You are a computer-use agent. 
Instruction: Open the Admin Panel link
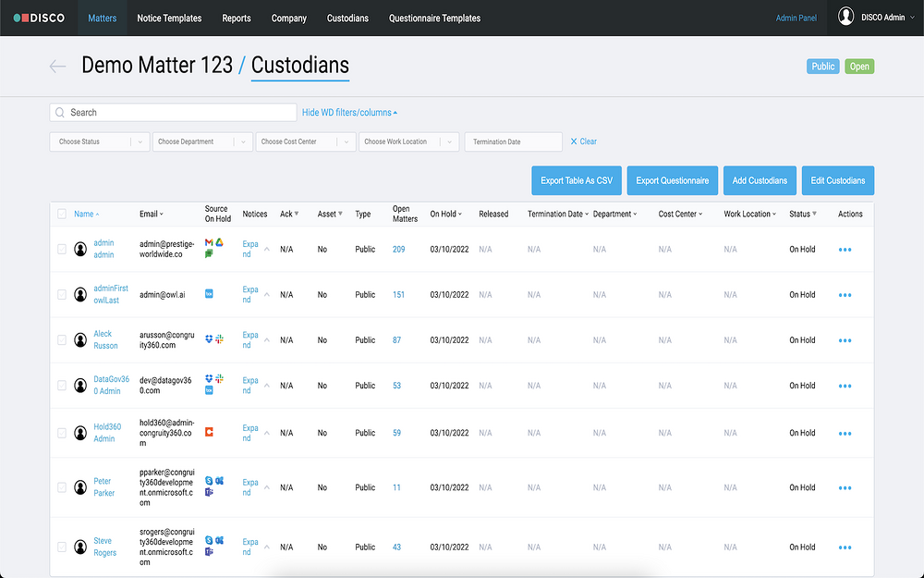[x=796, y=18]
